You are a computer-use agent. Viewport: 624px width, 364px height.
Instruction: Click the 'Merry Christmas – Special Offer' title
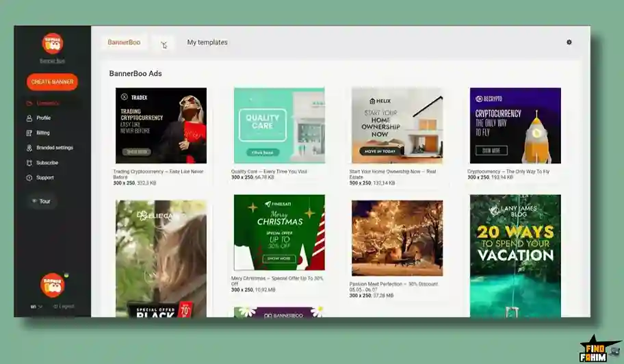click(277, 281)
